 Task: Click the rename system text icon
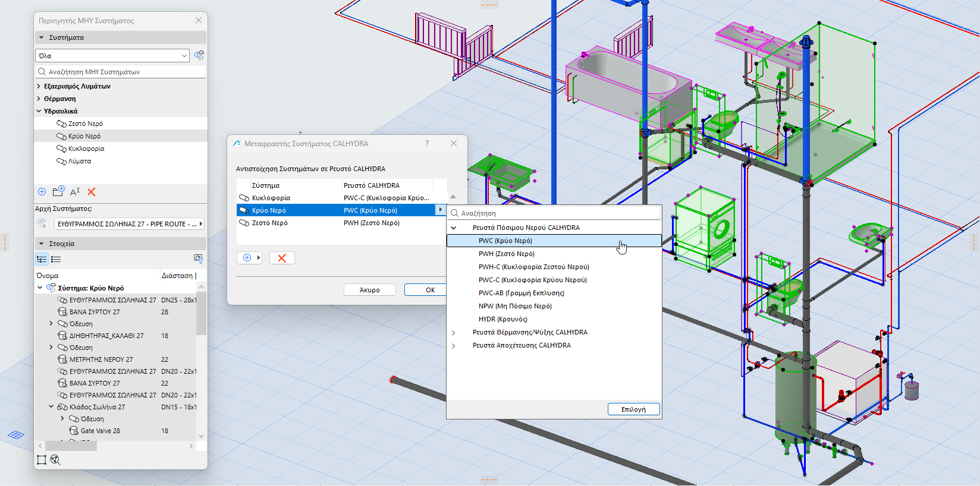click(75, 192)
